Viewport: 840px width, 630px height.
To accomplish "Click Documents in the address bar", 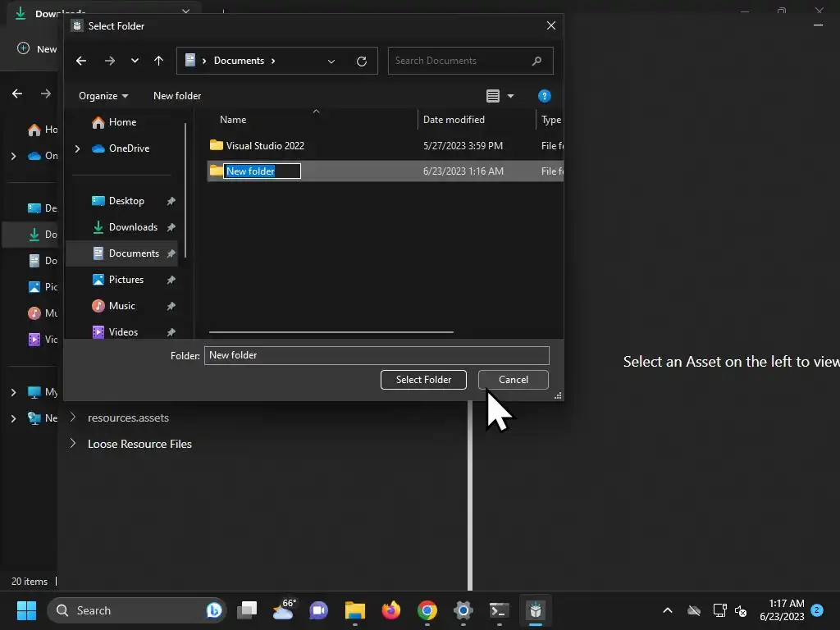I will [239, 61].
